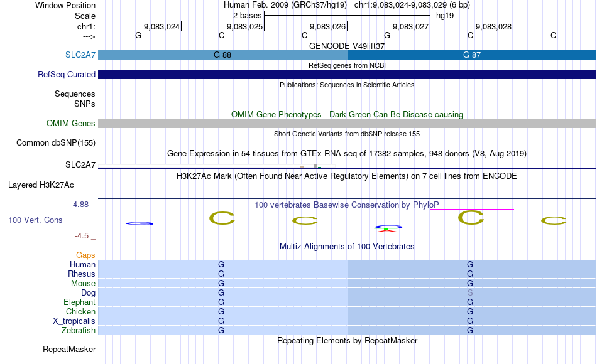
Task: Click the Window Position label
Action: (x=65, y=5)
